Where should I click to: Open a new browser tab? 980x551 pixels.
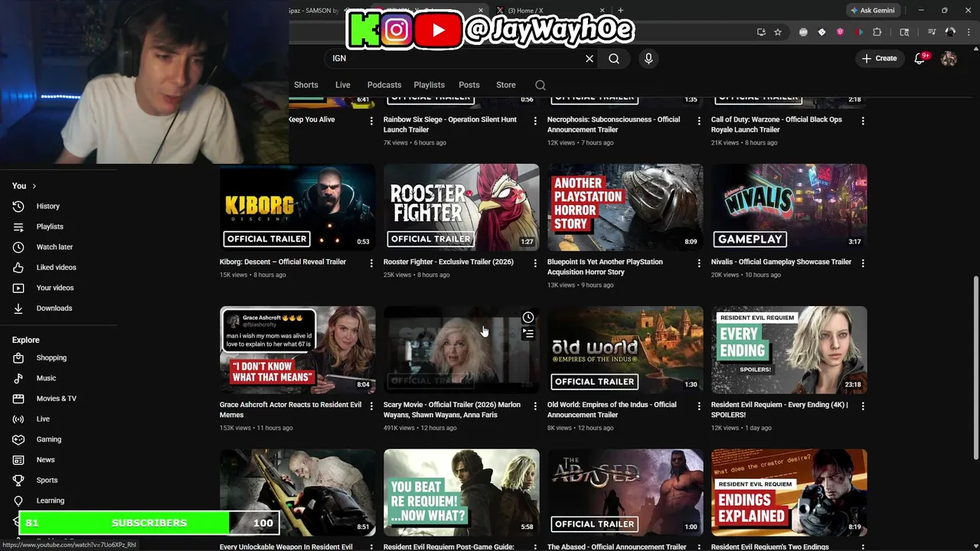[x=620, y=11]
